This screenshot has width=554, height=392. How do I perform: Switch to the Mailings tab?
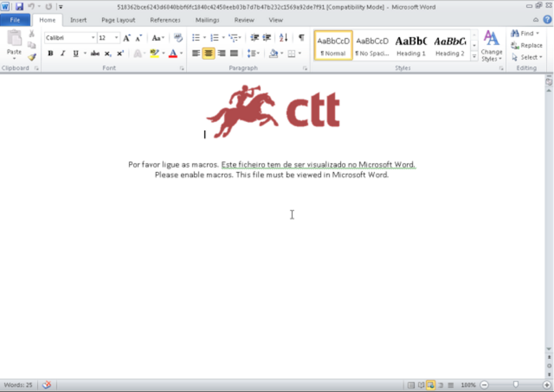coord(207,20)
